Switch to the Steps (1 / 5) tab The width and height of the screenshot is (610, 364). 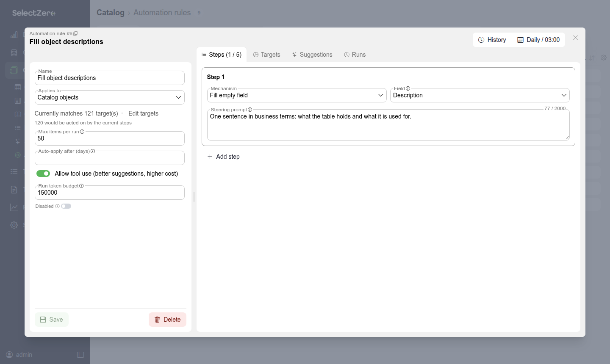[x=222, y=55]
